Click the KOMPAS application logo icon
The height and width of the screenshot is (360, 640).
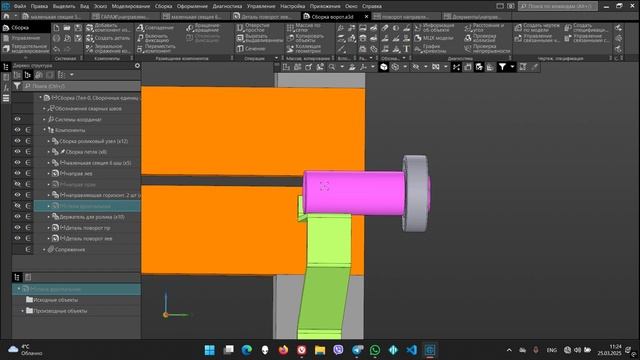tap(6, 6)
